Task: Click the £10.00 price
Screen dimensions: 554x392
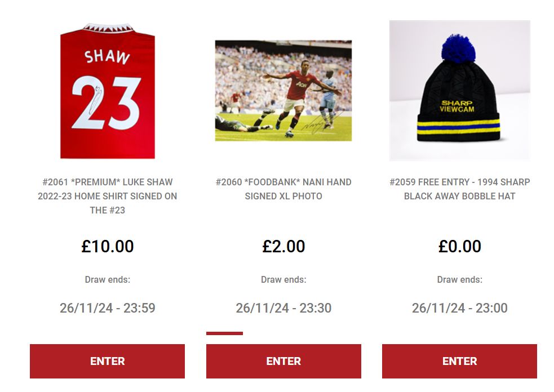Action: pyautogui.click(x=108, y=246)
